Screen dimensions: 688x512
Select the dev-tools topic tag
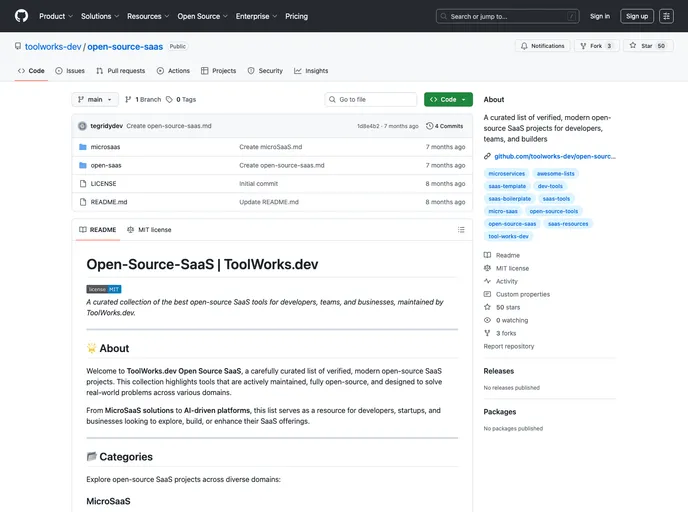coord(550,186)
